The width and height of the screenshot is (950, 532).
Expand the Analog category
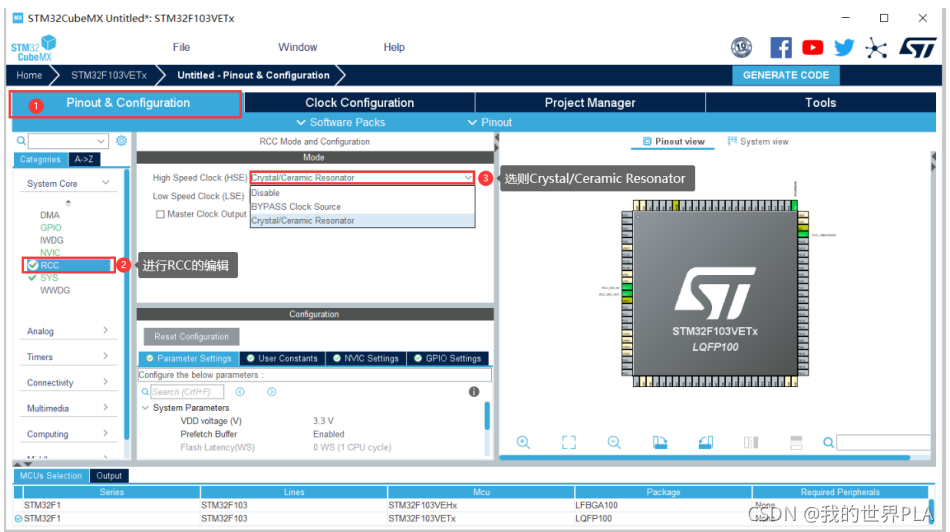pyautogui.click(x=105, y=330)
